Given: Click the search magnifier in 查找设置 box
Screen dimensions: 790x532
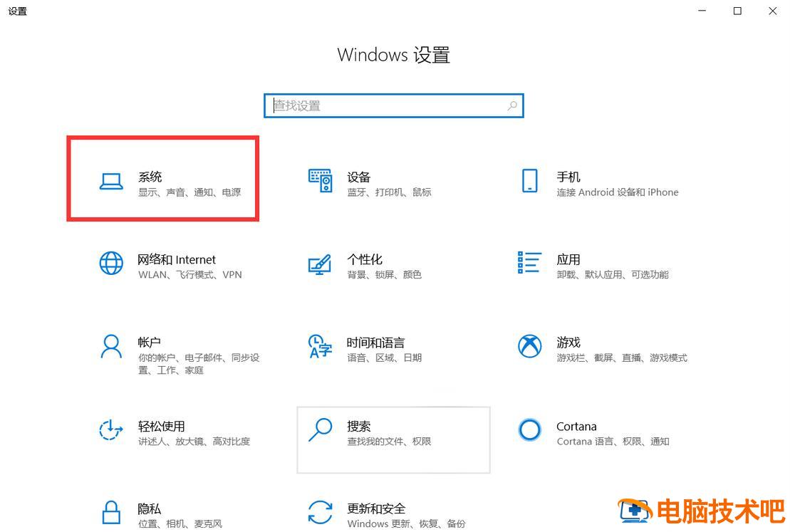Looking at the screenshot, I should point(512,106).
